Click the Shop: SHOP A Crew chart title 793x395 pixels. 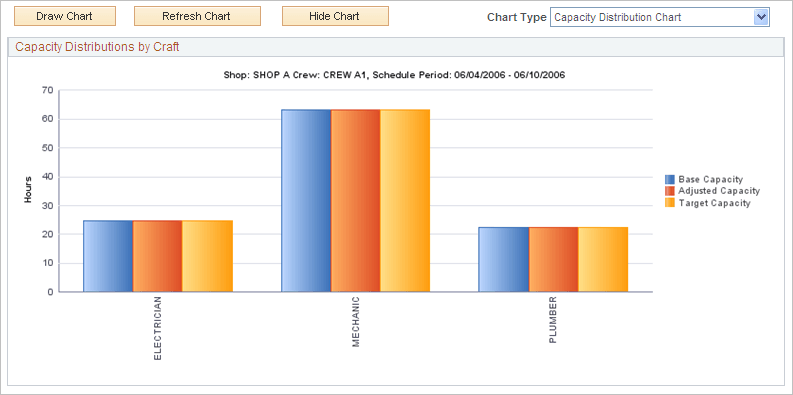click(394, 75)
